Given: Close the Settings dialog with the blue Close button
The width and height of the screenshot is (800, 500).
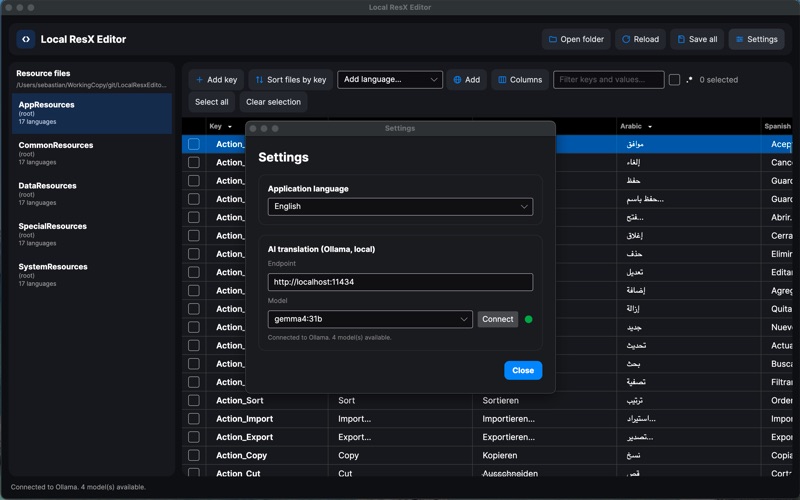Looking at the screenshot, I should 523,370.
